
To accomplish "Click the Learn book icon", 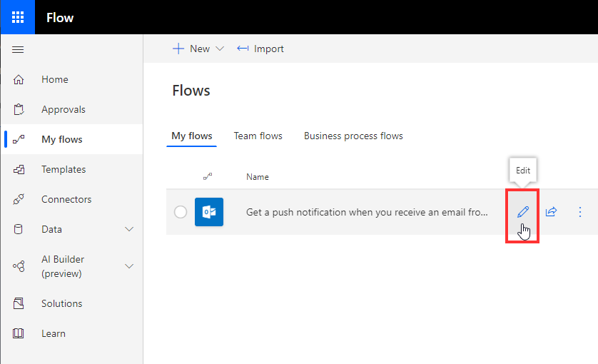I will tap(19, 333).
